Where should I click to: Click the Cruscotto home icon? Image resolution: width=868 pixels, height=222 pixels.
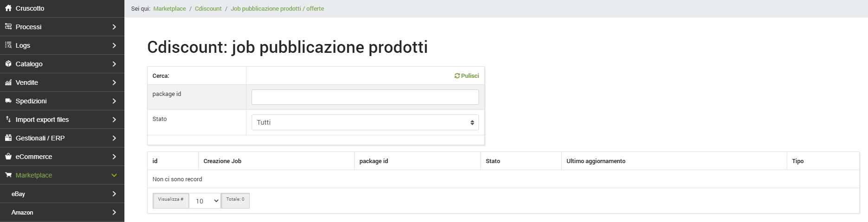(8, 8)
